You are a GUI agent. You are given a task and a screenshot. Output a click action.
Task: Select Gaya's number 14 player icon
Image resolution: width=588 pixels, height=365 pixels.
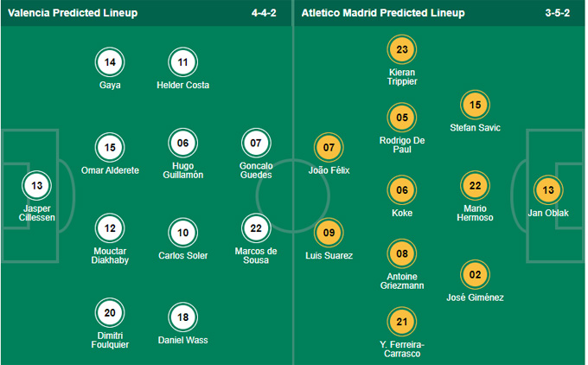coord(110,62)
